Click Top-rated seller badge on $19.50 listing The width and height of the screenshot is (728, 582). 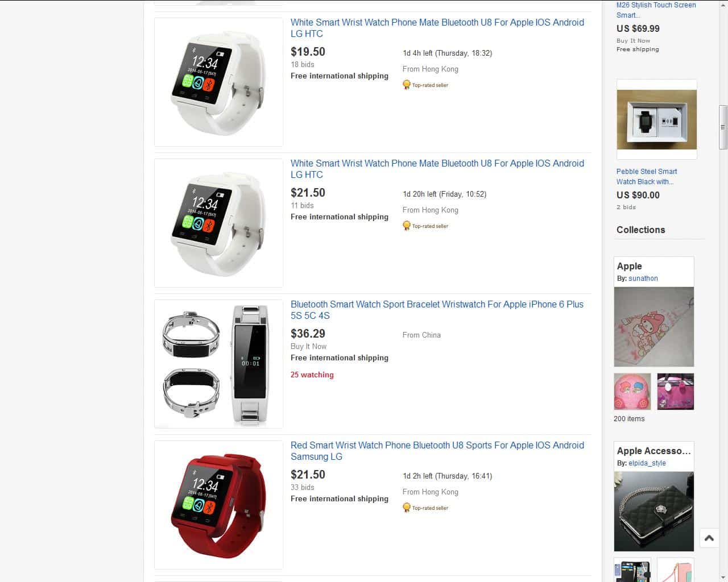point(425,85)
